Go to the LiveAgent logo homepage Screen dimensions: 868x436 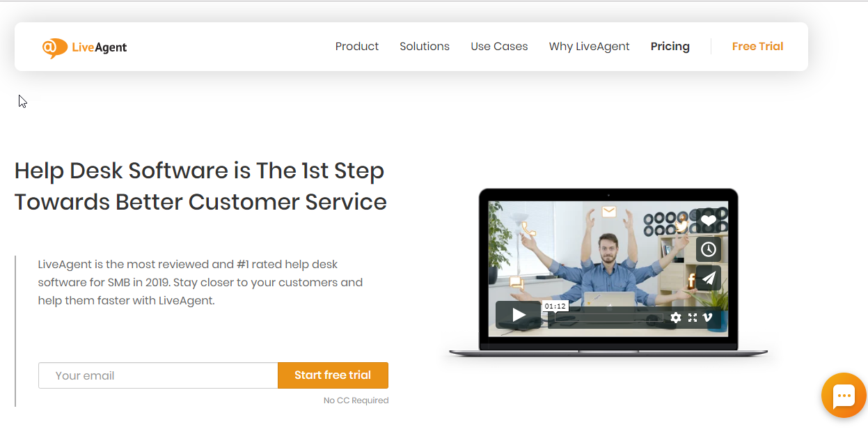click(84, 47)
